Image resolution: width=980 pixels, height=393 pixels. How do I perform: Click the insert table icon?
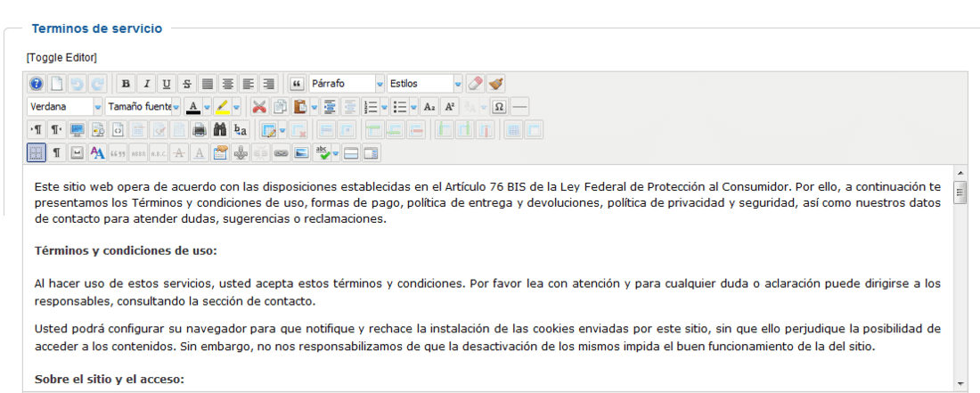point(269,130)
